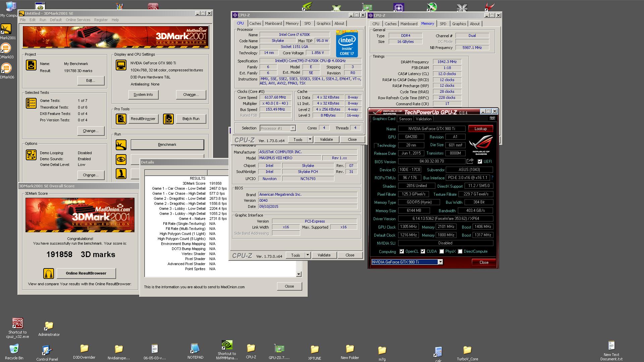Image resolution: width=644 pixels, height=362 pixels.
Task: Open the XPTUNE folder icon
Action: (x=314, y=349)
